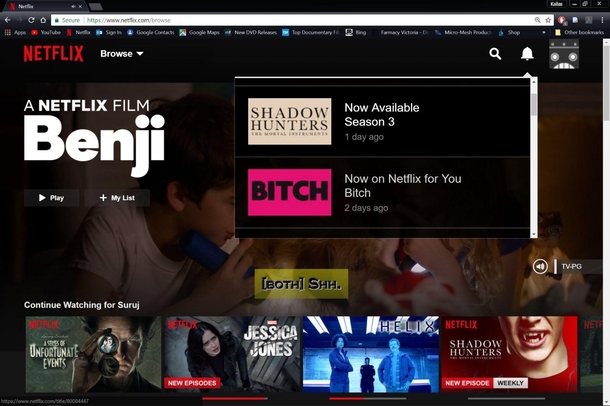610x406 pixels.
Task: Open the Chrome three-dot menu
Action: 603,20
